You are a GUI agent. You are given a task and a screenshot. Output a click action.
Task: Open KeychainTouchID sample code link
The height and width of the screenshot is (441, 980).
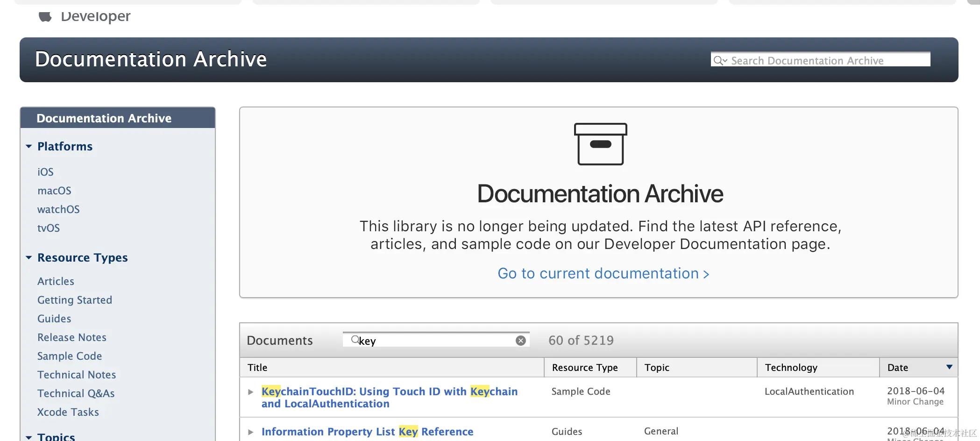tap(390, 398)
